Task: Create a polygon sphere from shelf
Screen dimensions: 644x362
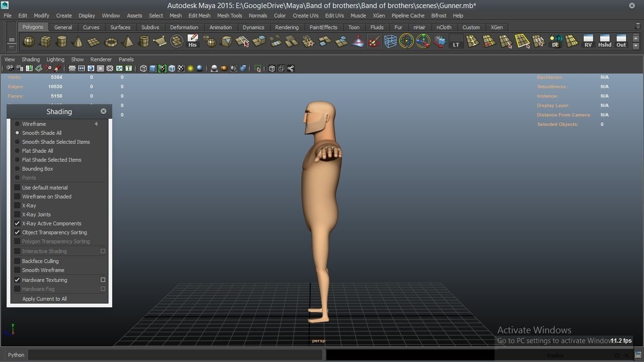Action: tap(29, 41)
